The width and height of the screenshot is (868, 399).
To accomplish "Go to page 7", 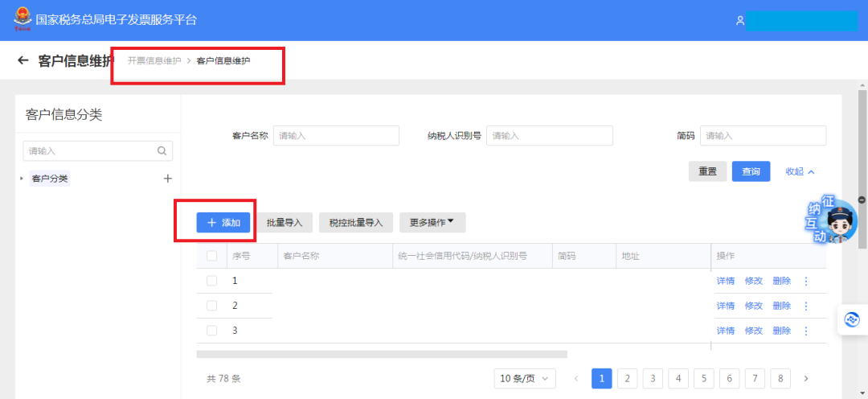I will (x=755, y=379).
